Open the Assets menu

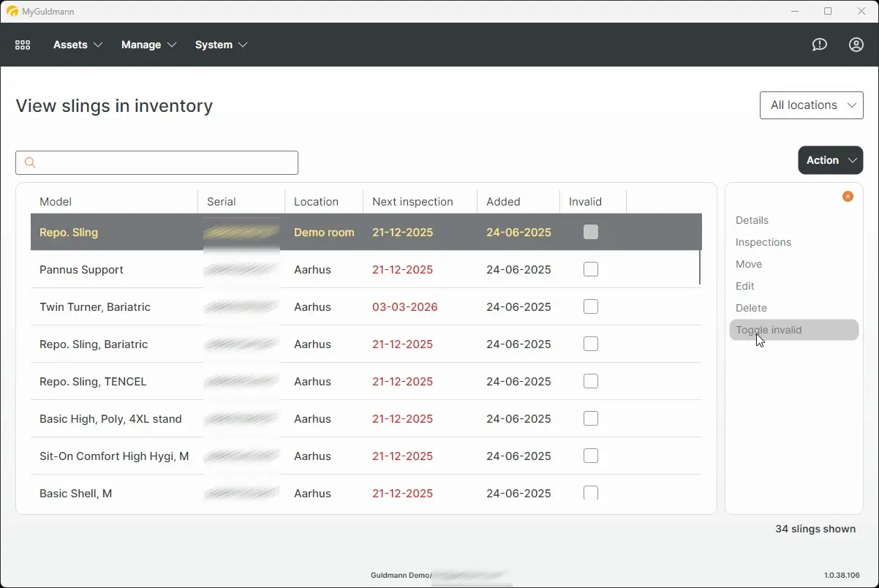pyautogui.click(x=71, y=45)
